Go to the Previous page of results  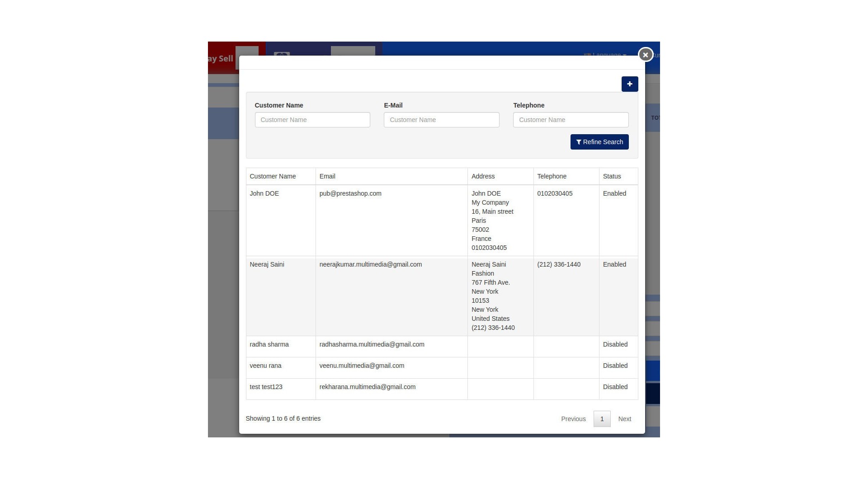[573, 419]
